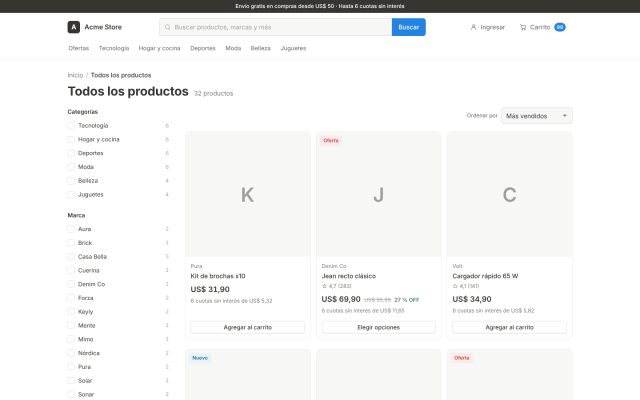Check the Tecnología category filter
This screenshot has height=400, width=640.
click(x=71, y=126)
